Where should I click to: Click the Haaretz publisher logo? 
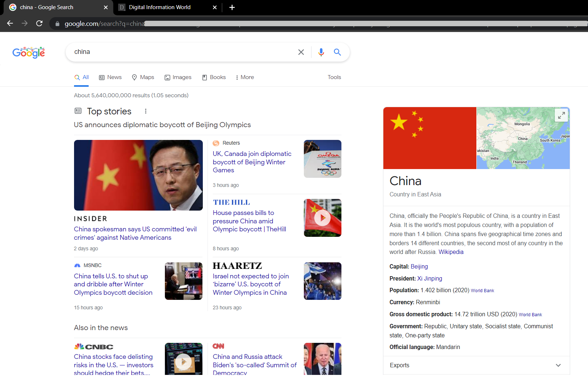[237, 266]
